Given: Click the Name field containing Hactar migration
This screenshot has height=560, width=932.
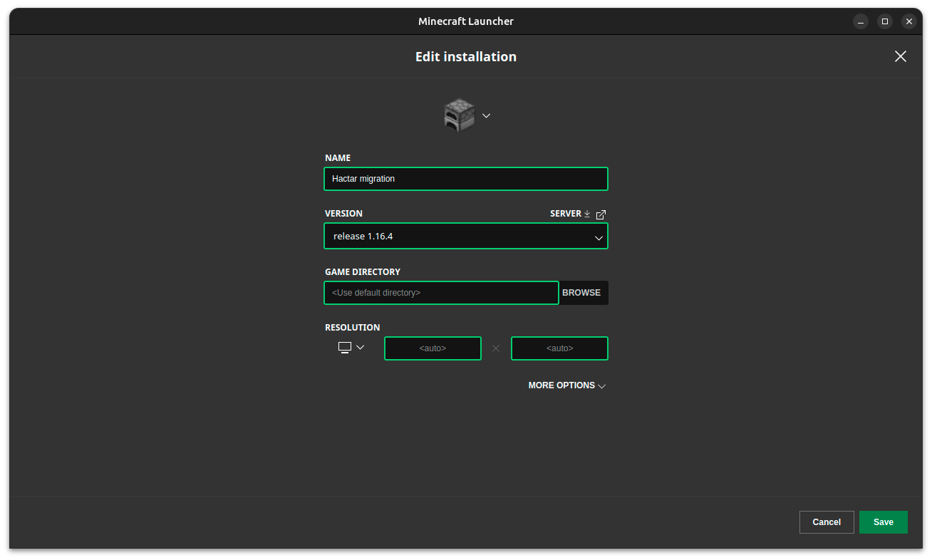Looking at the screenshot, I should pos(466,179).
